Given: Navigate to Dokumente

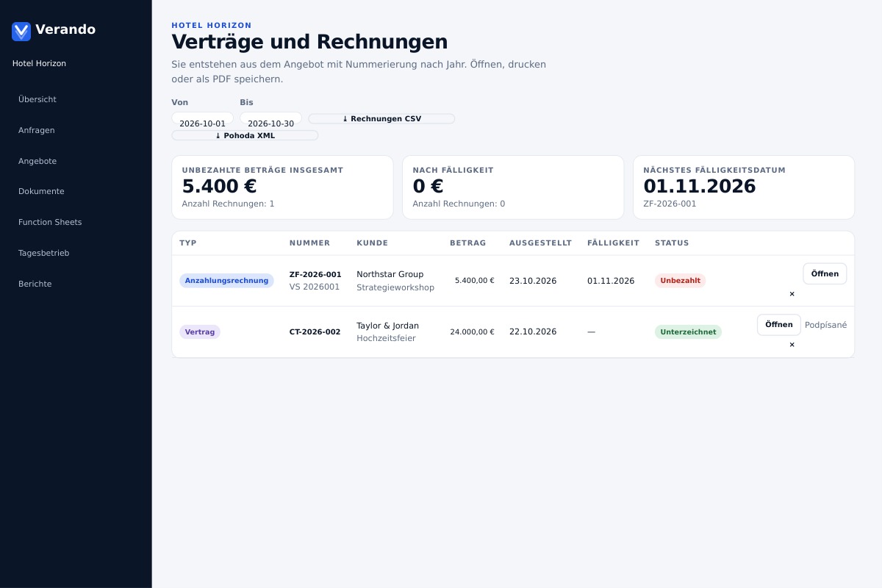Looking at the screenshot, I should tap(41, 191).
